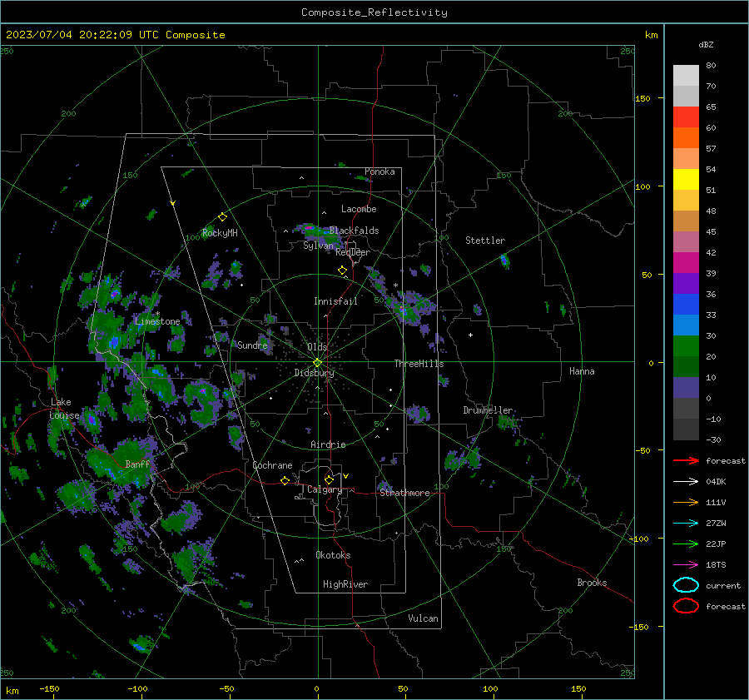
Task: Click the dBZ legend heading
Action: tap(706, 44)
